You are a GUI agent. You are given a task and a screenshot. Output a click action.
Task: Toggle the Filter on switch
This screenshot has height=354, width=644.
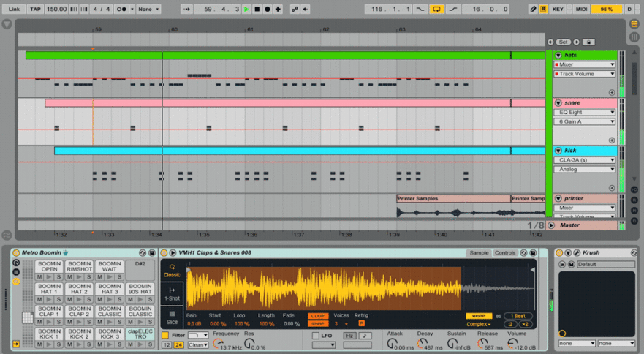click(x=165, y=335)
